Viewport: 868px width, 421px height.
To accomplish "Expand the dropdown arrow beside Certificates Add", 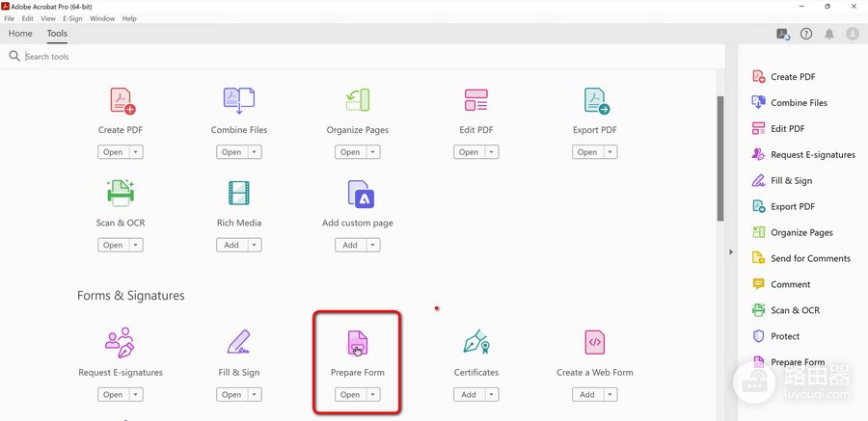I will (x=492, y=394).
